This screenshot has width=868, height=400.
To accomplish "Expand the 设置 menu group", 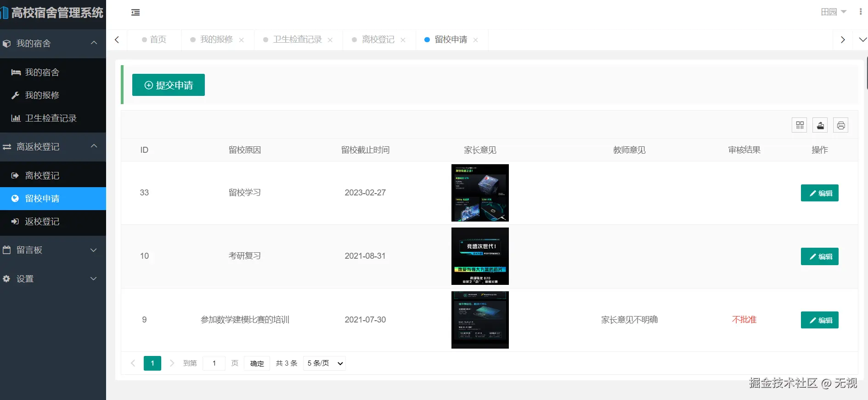I will [x=53, y=278].
